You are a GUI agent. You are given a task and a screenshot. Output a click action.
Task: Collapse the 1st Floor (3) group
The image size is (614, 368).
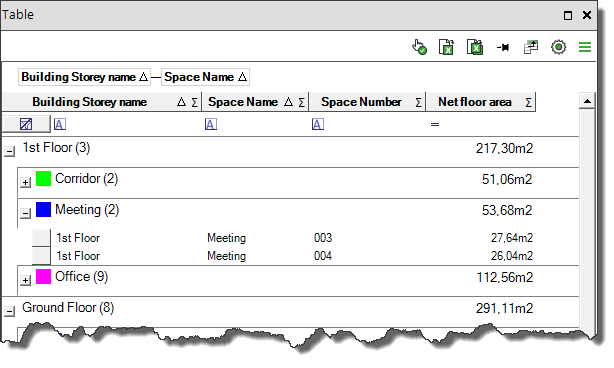click(9, 151)
